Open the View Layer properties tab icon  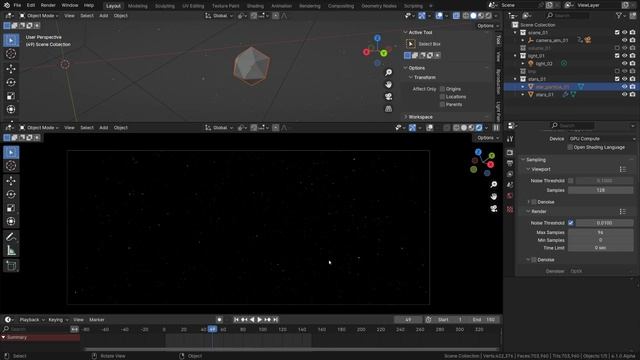(x=510, y=174)
